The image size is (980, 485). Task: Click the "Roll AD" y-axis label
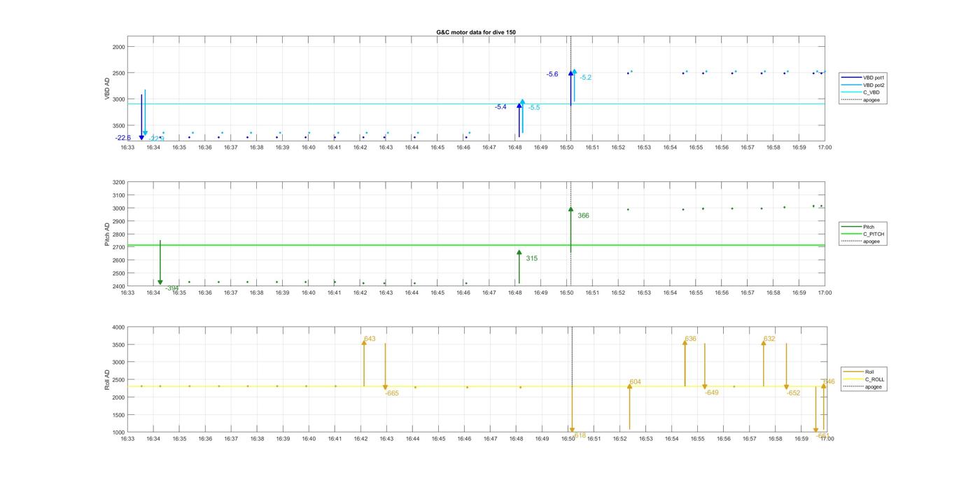pyautogui.click(x=108, y=379)
